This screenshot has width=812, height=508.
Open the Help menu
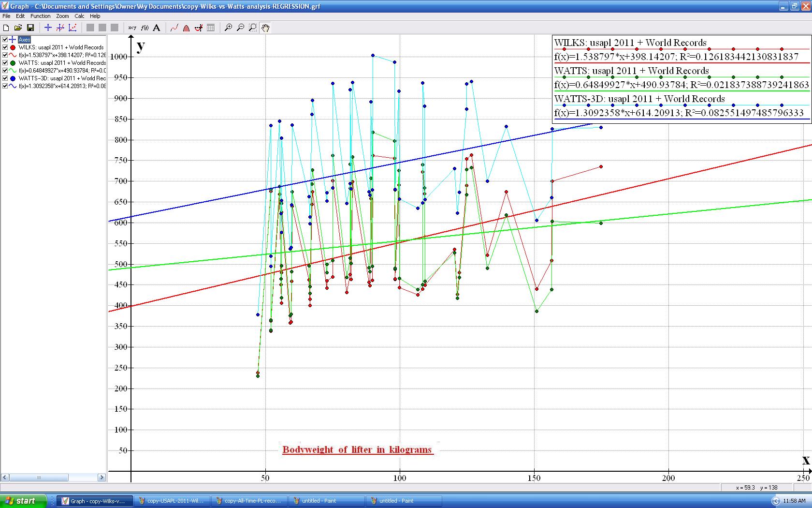[95, 16]
